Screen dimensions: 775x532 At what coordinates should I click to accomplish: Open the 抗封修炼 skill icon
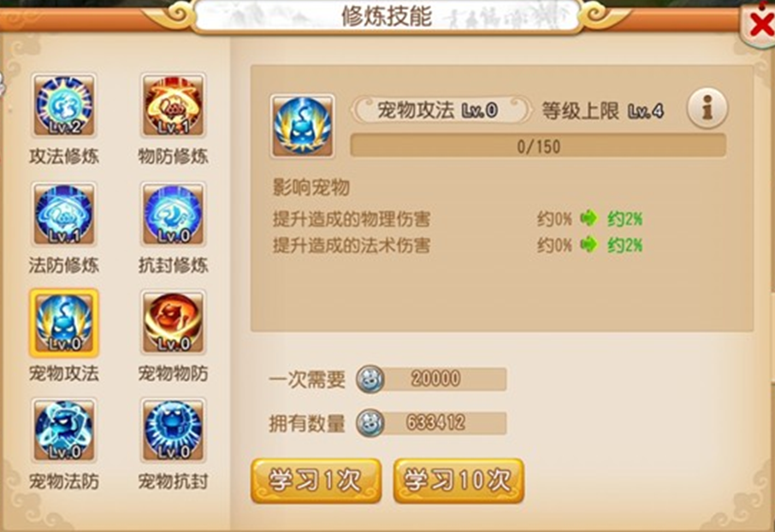[173, 214]
